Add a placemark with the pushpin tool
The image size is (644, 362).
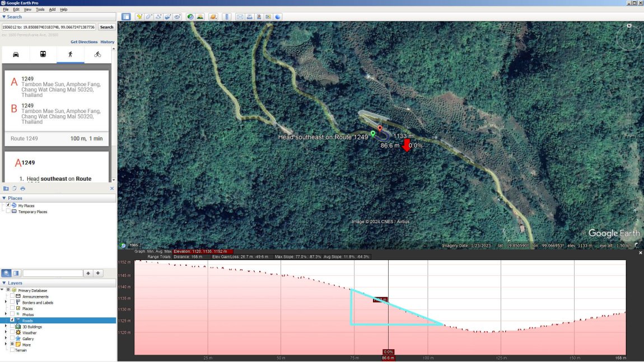139,16
